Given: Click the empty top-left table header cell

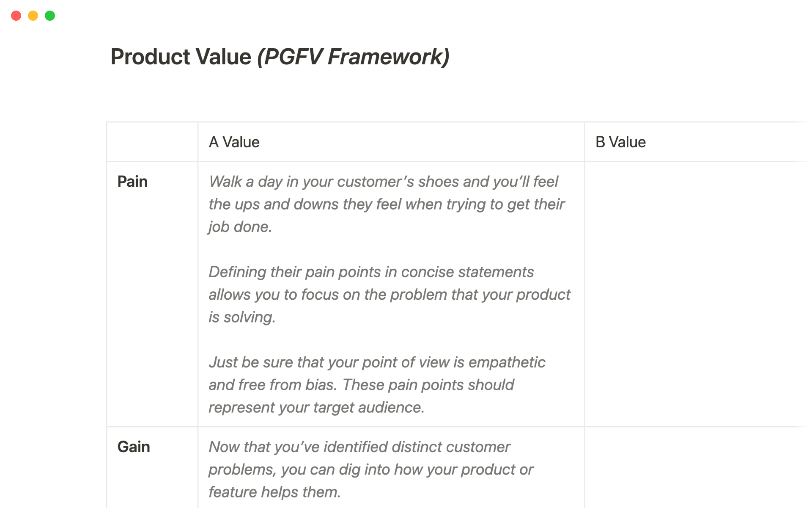Looking at the screenshot, I should click(x=152, y=142).
